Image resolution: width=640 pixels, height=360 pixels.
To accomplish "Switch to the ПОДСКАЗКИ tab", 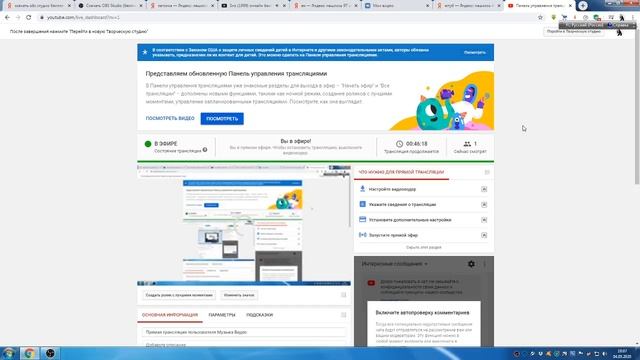I will [x=260, y=315].
